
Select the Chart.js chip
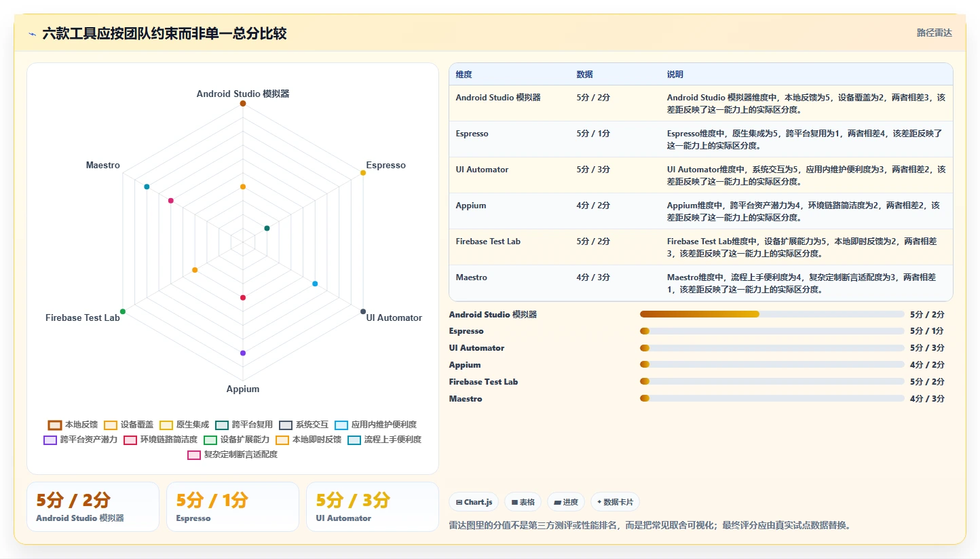tap(474, 502)
